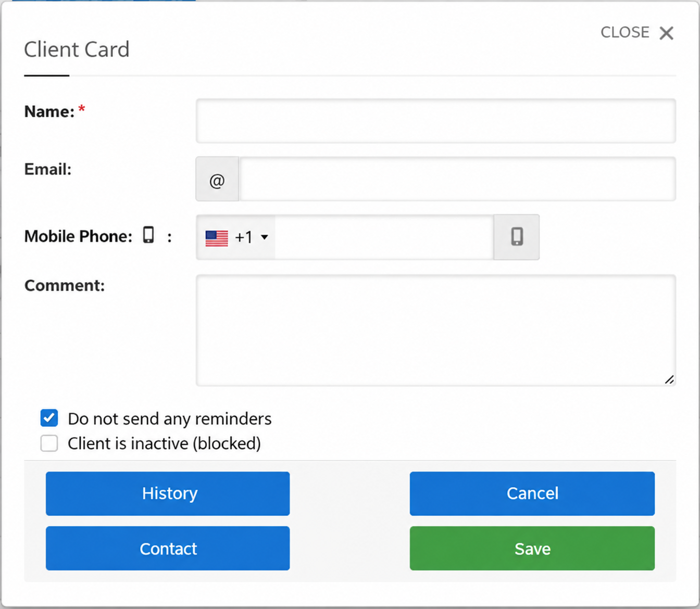This screenshot has height=609, width=700.
Task: Cancel editing the client card
Action: click(532, 493)
